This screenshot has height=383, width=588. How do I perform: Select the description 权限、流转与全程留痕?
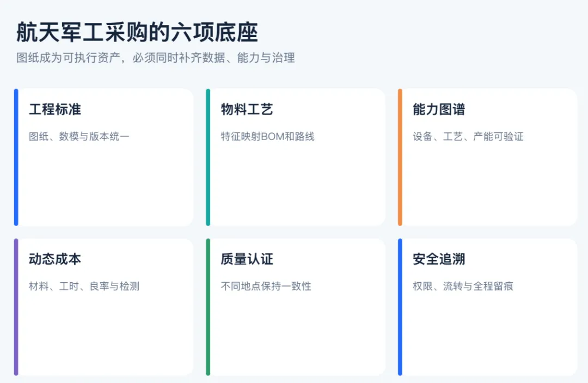(463, 286)
